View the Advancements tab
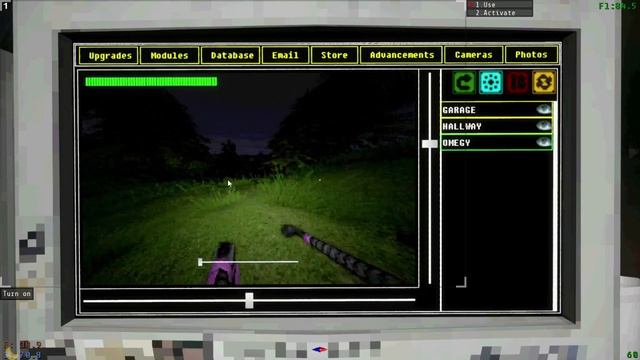 tap(401, 55)
